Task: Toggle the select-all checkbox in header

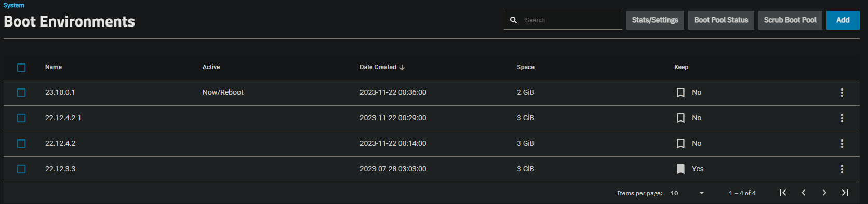Action: coord(21,68)
